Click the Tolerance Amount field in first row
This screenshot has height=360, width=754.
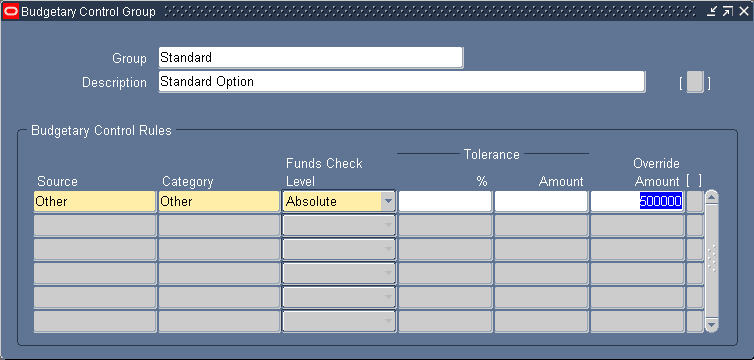(x=541, y=201)
